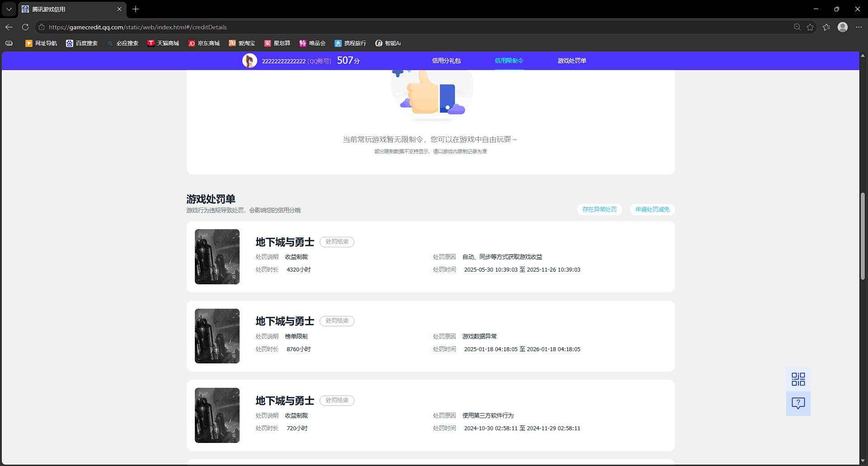Open the 聚划算 bookmark
This screenshot has width=868, height=466.
coord(277,43)
